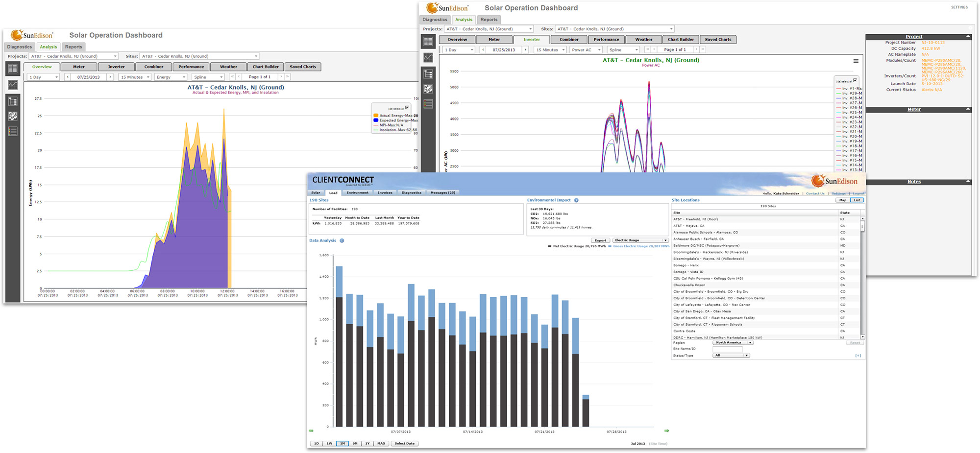
Task: Click the green previous-period arrow on the bar chart
Action: click(311, 431)
